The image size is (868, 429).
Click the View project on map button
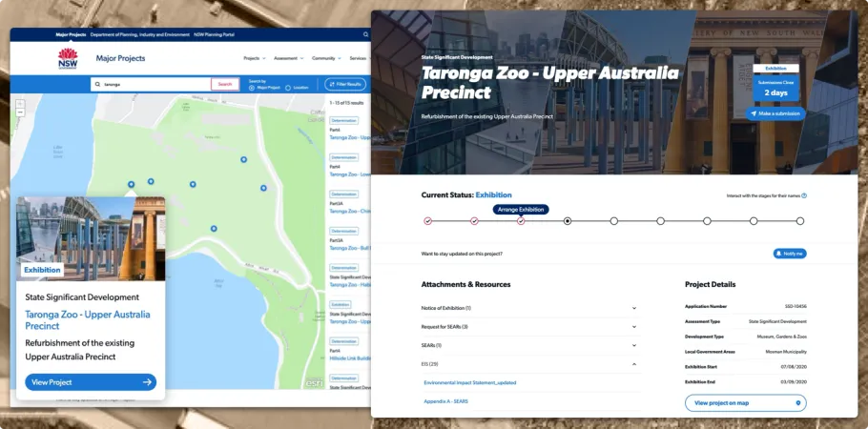pyautogui.click(x=746, y=403)
